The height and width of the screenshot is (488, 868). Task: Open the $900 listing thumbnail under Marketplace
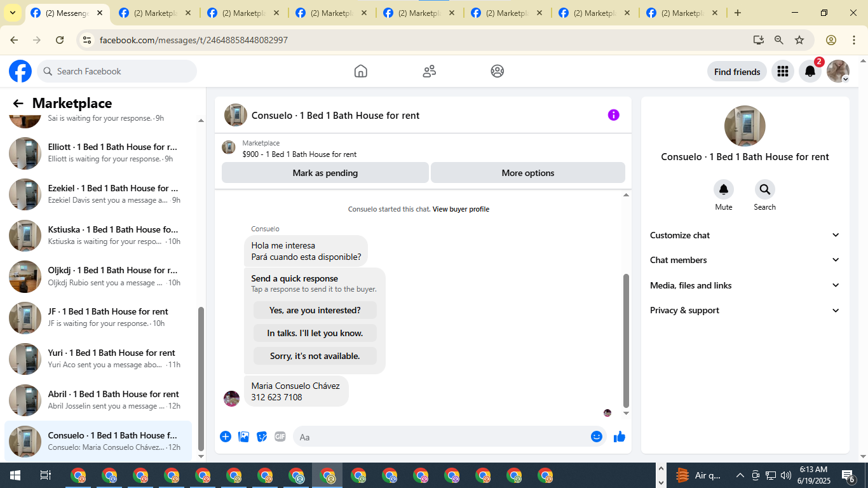tap(229, 147)
